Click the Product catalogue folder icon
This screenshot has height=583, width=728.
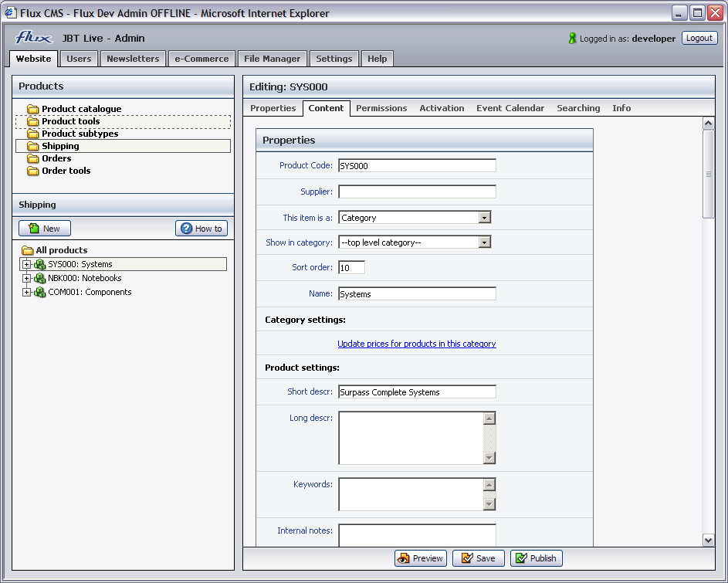32,109
